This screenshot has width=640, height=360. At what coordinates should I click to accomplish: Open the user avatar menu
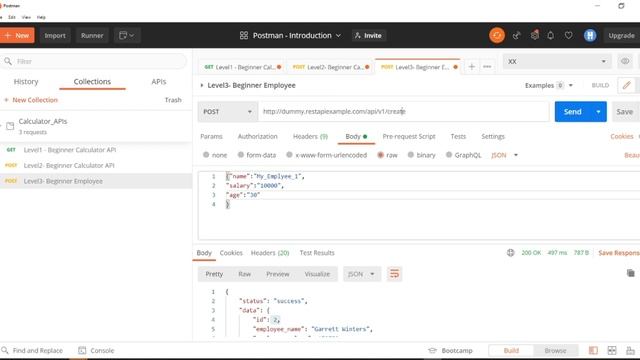pos(590,36)
